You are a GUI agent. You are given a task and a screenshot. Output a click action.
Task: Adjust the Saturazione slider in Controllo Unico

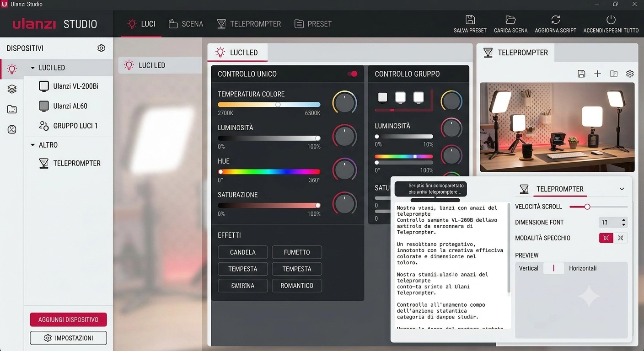click(269, 206)
